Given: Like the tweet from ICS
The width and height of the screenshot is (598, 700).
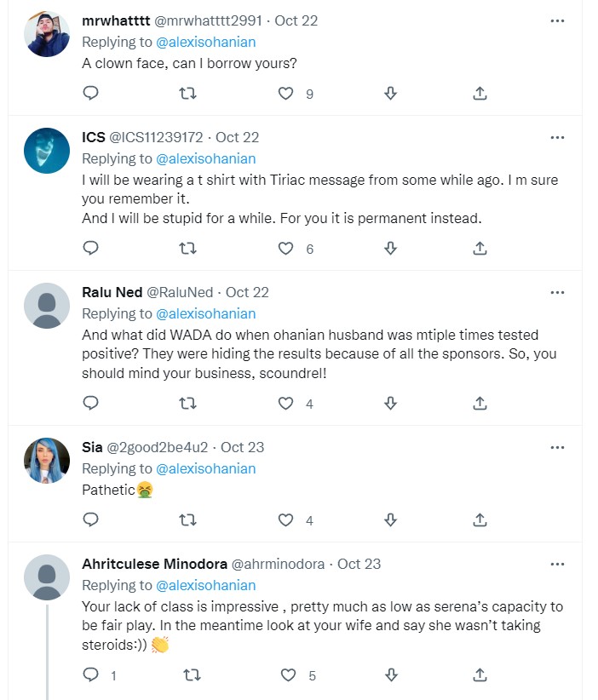Looking at the screenshot, I should (x=286, y=249).
